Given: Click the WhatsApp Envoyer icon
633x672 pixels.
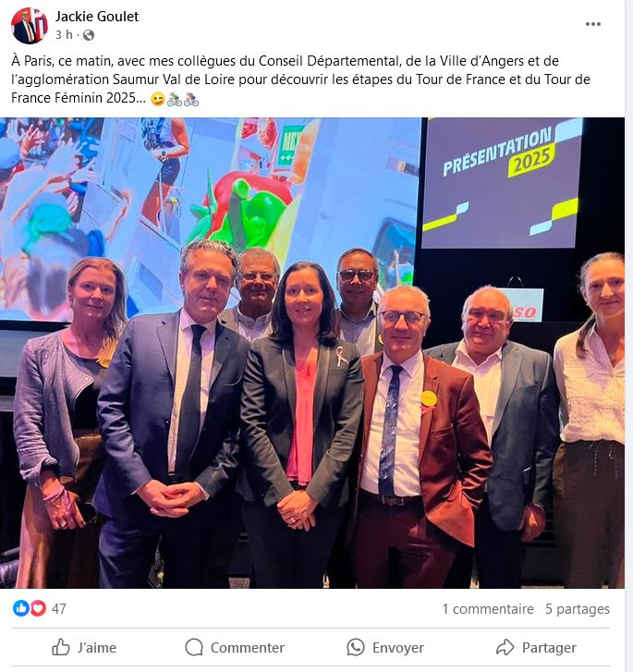Looking at the screenshot, I should tap(356, 647).
